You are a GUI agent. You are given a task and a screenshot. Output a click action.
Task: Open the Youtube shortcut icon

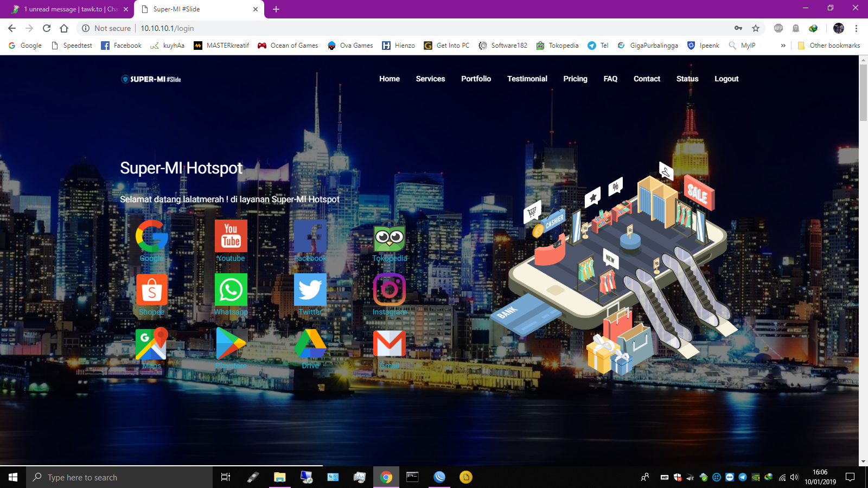point(231,236)
